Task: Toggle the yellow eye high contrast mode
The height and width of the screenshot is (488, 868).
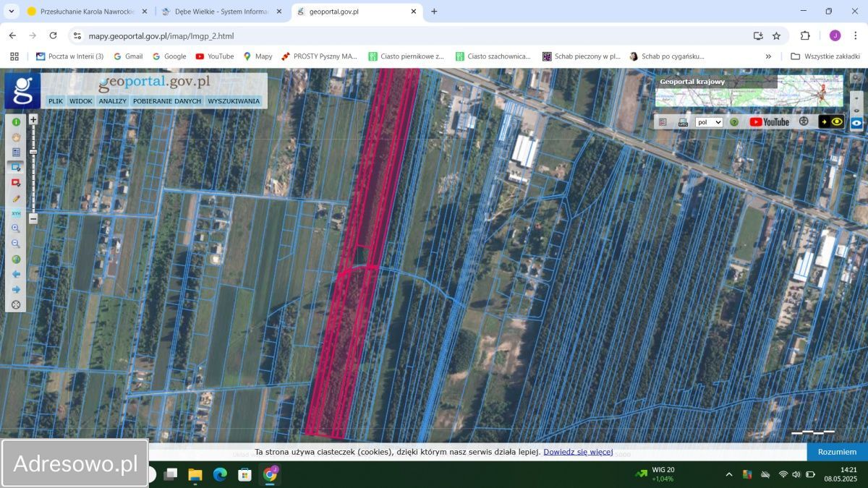Action: [x=832, y=121]
